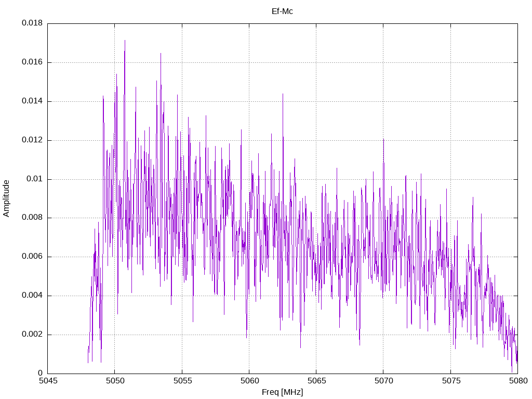This screenshot has width=532, height=399.
Task: Click the y-axis tick 0.012
Action: tap(32, 140)
